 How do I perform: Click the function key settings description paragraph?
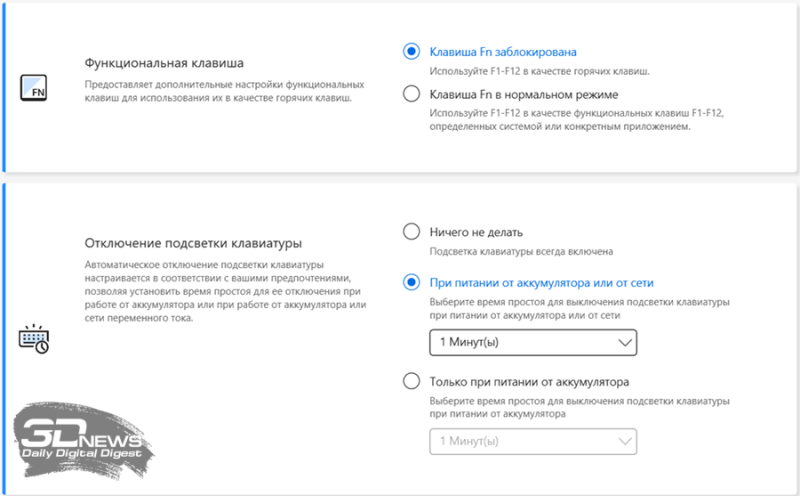(x=223, y=92)
